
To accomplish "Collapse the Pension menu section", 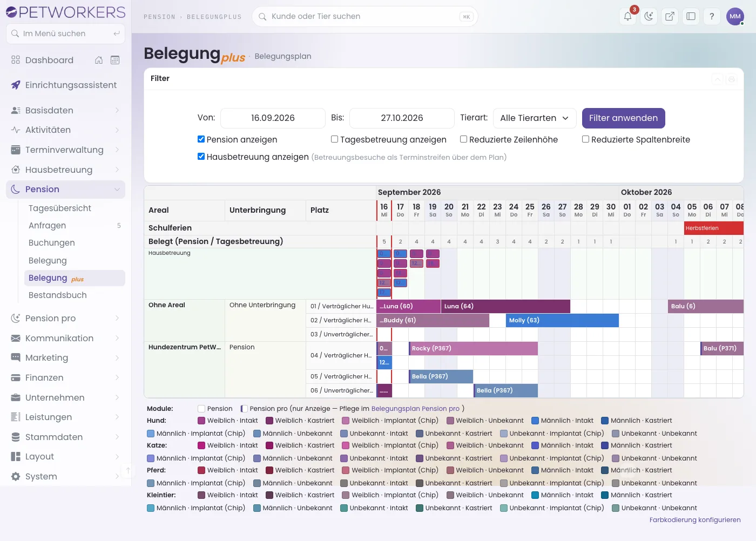I will pyautogui.click(x=65, y=189).
